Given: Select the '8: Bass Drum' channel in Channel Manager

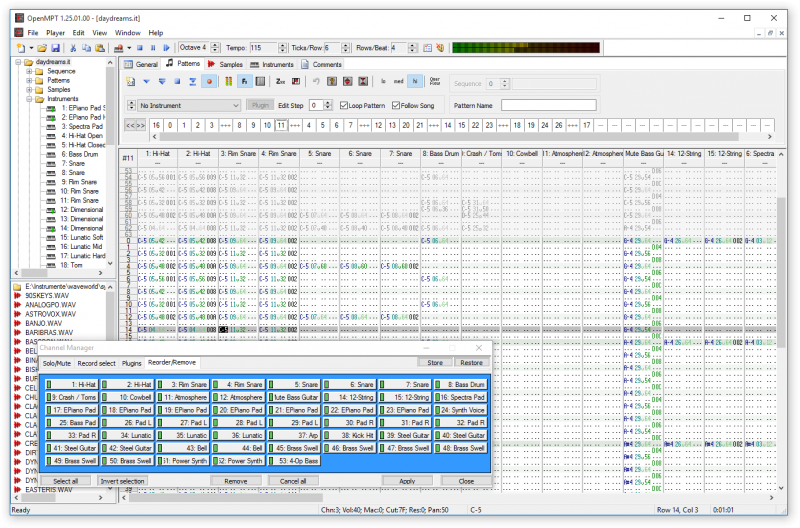Looking at the screenshot, I should tap(461, 384).
